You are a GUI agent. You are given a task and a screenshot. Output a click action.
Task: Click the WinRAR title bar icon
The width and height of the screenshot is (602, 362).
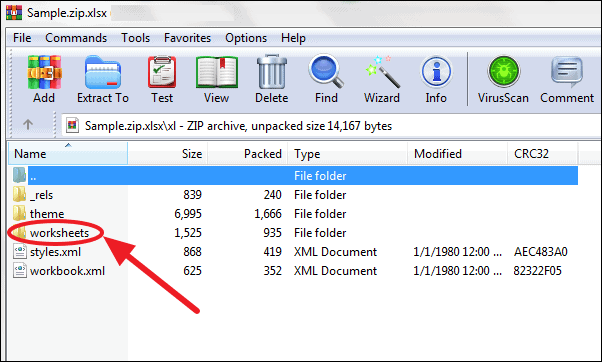click(14, 12)
